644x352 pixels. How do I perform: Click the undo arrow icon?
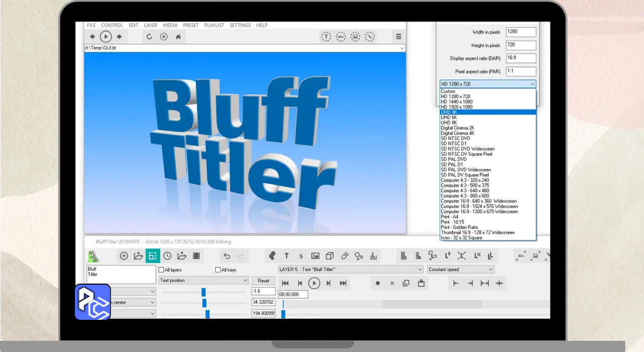[227, 256]
